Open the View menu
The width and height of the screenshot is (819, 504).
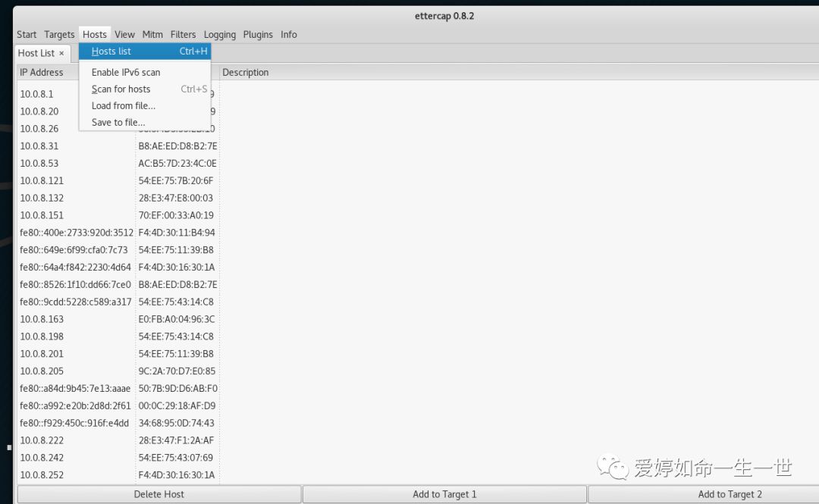click(x=125, y=34)
